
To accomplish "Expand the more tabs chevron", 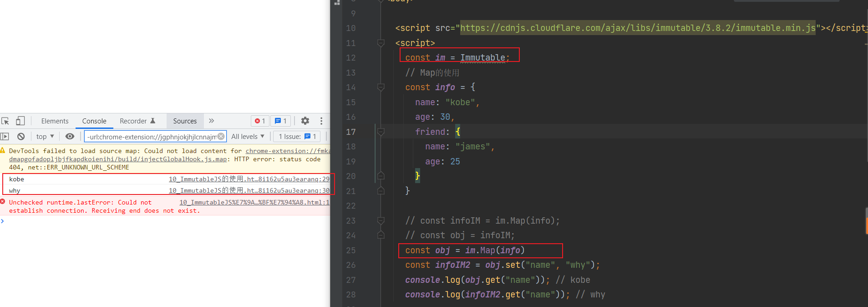I will 211,121.
